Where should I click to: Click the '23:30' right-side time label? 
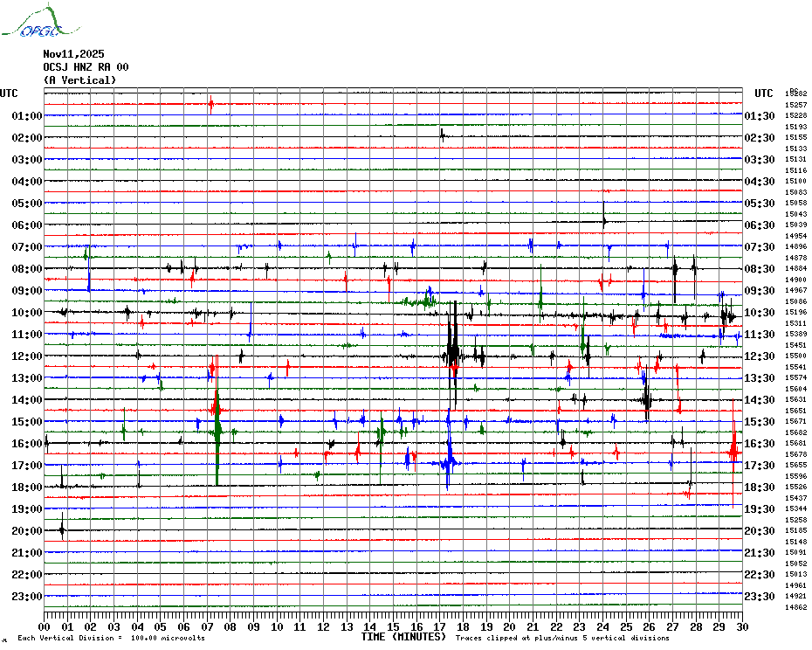pos(760,597)
